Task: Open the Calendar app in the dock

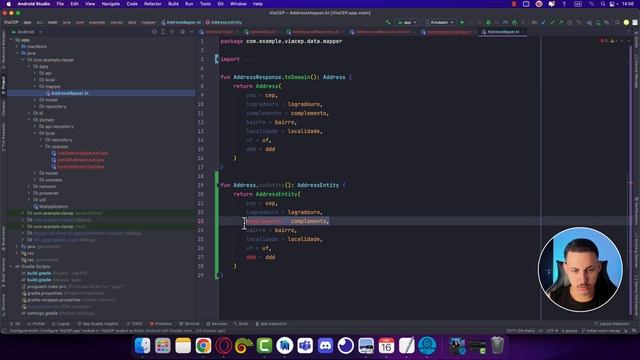Action: tap(386, 346)
